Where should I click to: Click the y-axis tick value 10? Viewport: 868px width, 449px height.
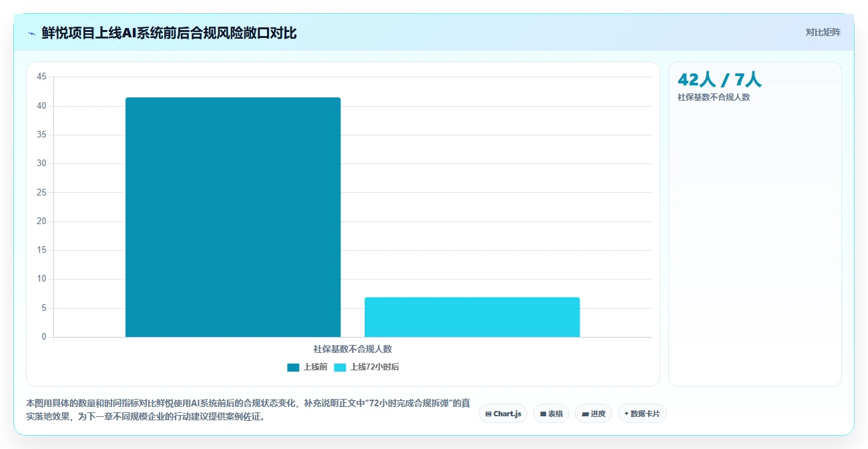(41, 279)
